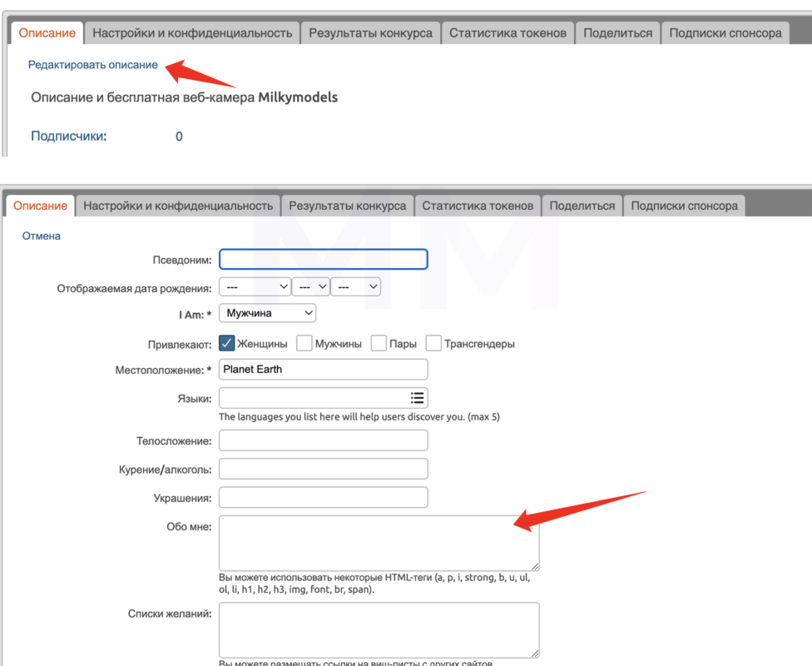Select Описание tab in the edit form panel
This screenshot has height=666, width=812.
tap(41, 206)
